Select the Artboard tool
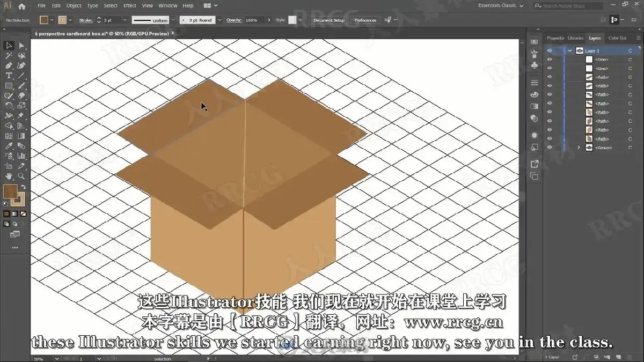 [9, 166]
